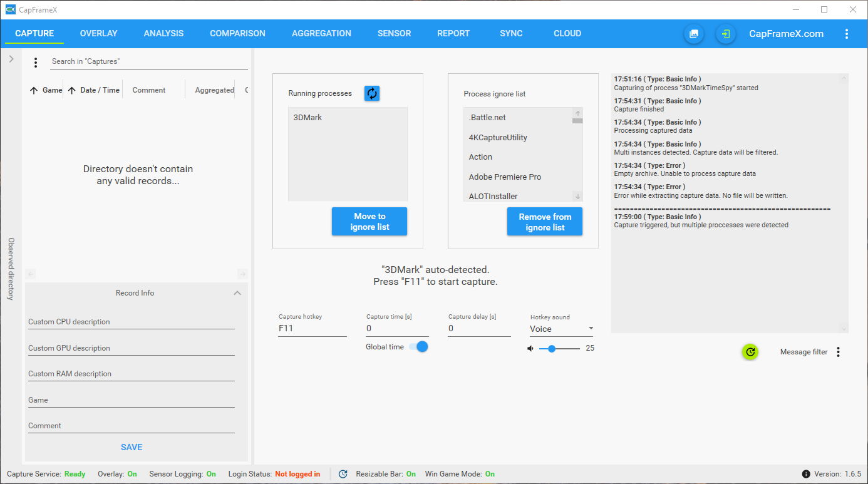The width and height of the screenshot is (868, 484).
Task: Go to the SENSOR tab
Action: pyautogui.click(x=395, y=34)
